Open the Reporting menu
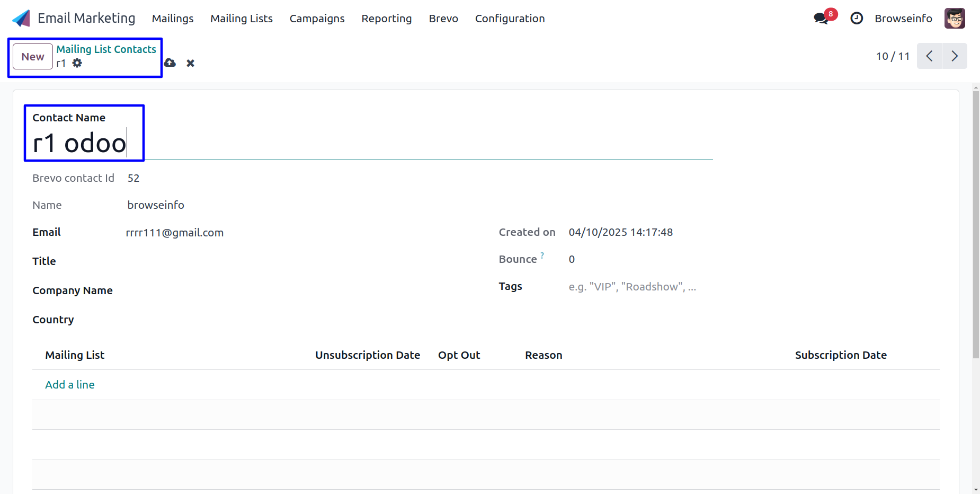 [x=387, y=19]
